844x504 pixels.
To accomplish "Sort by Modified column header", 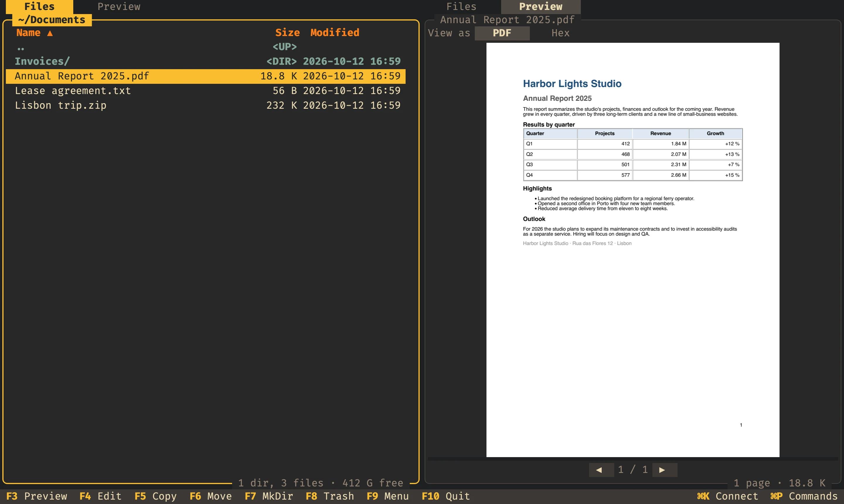I will pyautogui.click(x=335, y=33).
